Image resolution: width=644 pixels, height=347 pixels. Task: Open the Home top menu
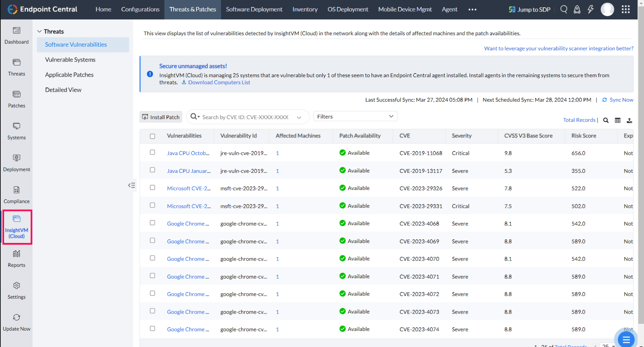[x=103, y=9]
